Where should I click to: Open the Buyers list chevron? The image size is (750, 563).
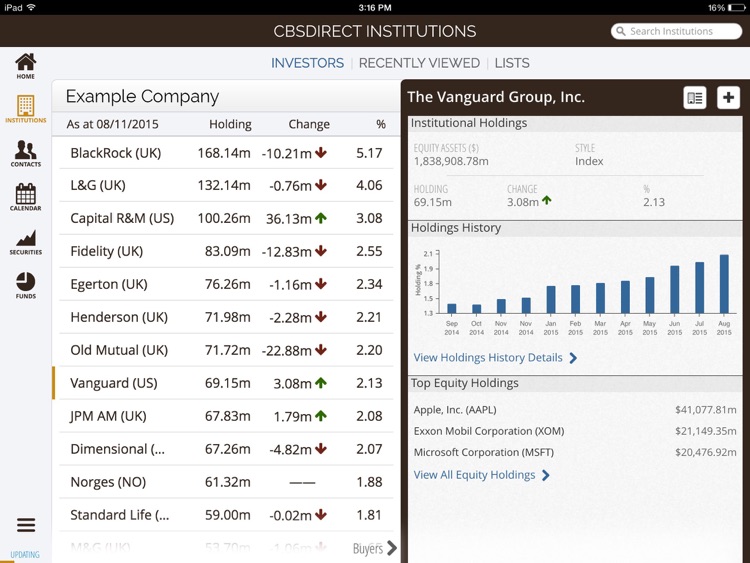(x=392, y=548)
